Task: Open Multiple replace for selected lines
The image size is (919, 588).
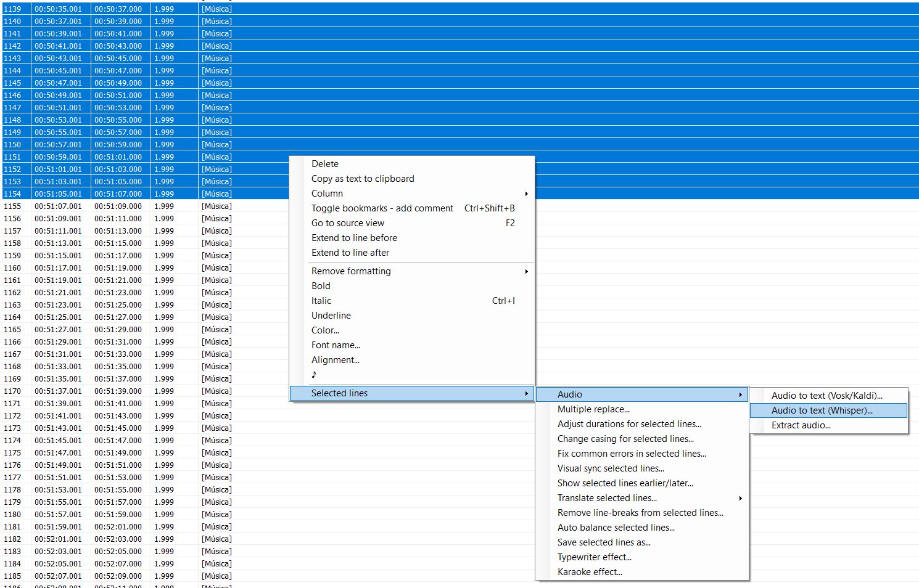Action: 593,409
